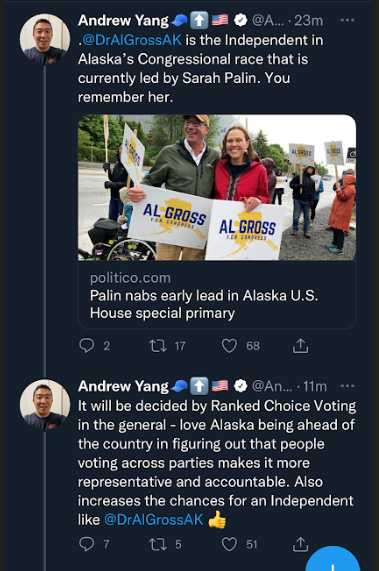The image size is (379, 571).
Task: Share the first tweet about Sarah Palin
Action: pyautogui.click(x=300, y=345)
